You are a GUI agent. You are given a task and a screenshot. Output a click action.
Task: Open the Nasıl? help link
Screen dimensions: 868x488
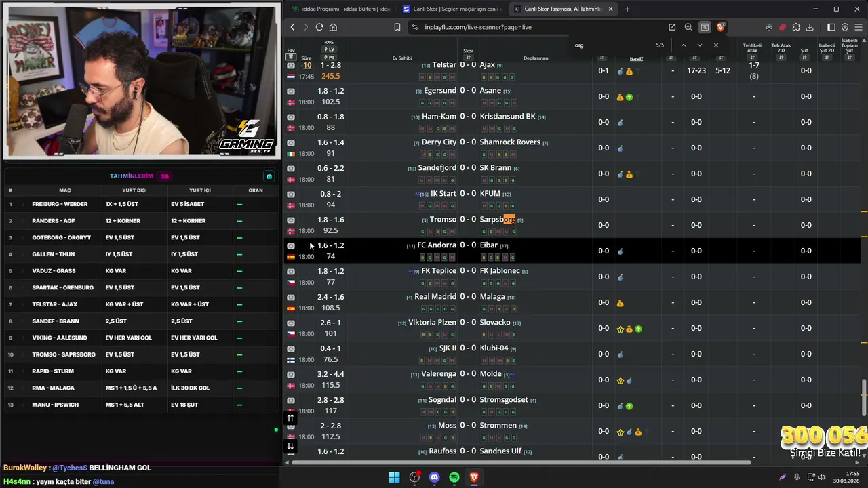[636, 58]
